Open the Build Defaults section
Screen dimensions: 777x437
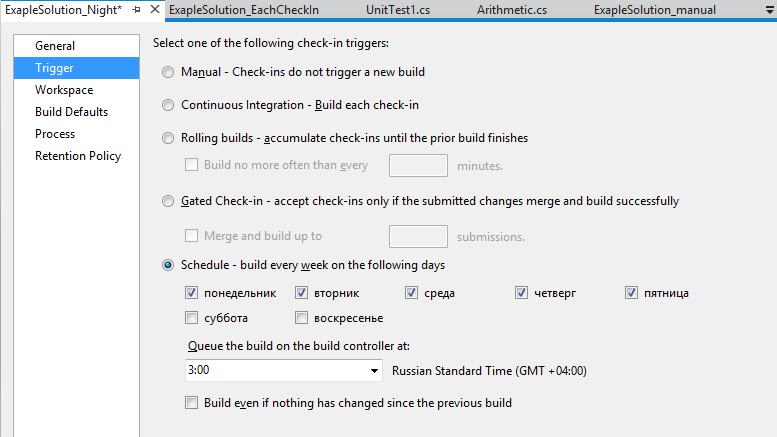tap(71, 112)
